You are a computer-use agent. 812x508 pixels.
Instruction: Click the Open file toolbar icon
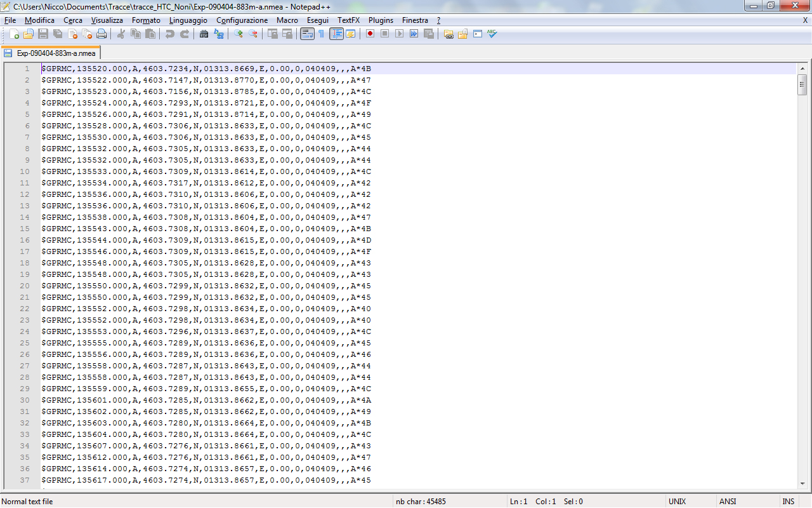[x=29, y=34]
